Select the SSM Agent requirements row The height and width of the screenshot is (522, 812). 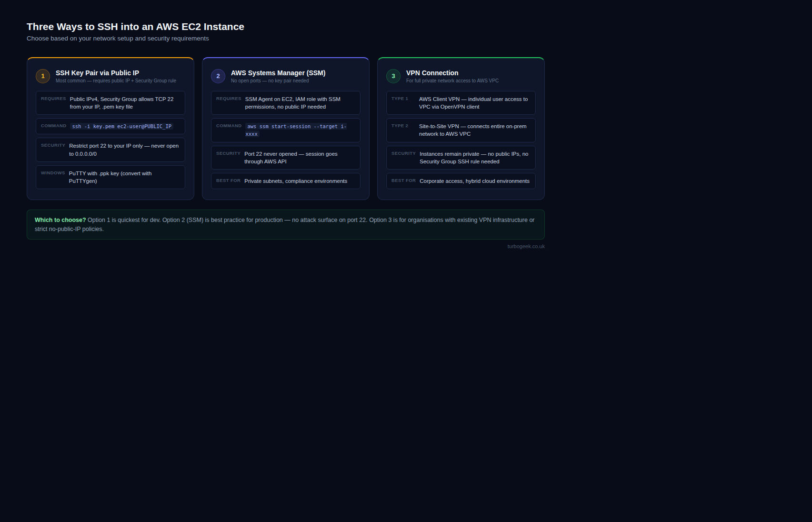[x=286, y=103]
